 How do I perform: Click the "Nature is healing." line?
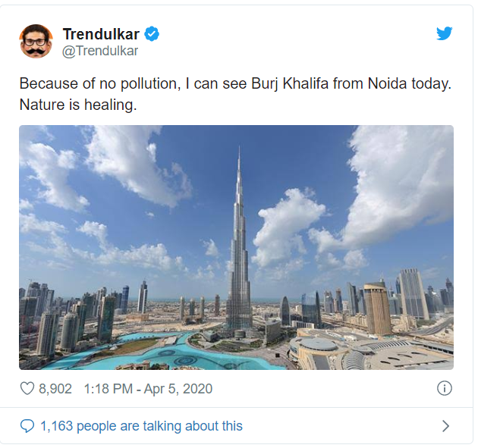78,105
